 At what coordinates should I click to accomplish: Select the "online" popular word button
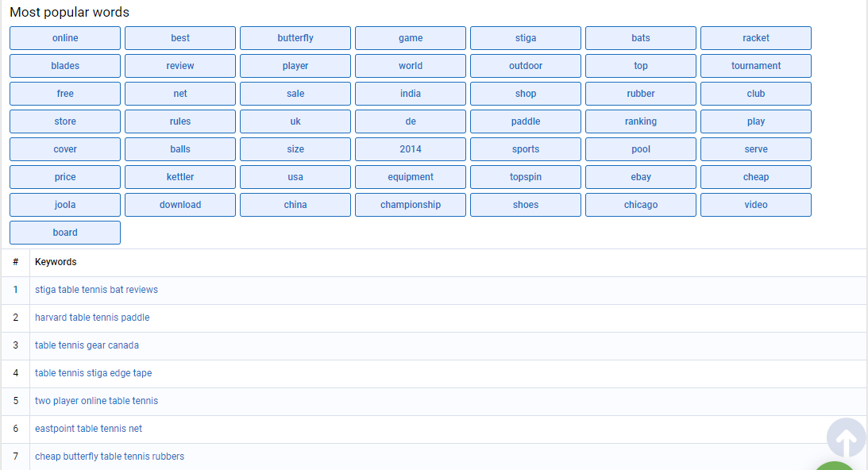(65, 38)
